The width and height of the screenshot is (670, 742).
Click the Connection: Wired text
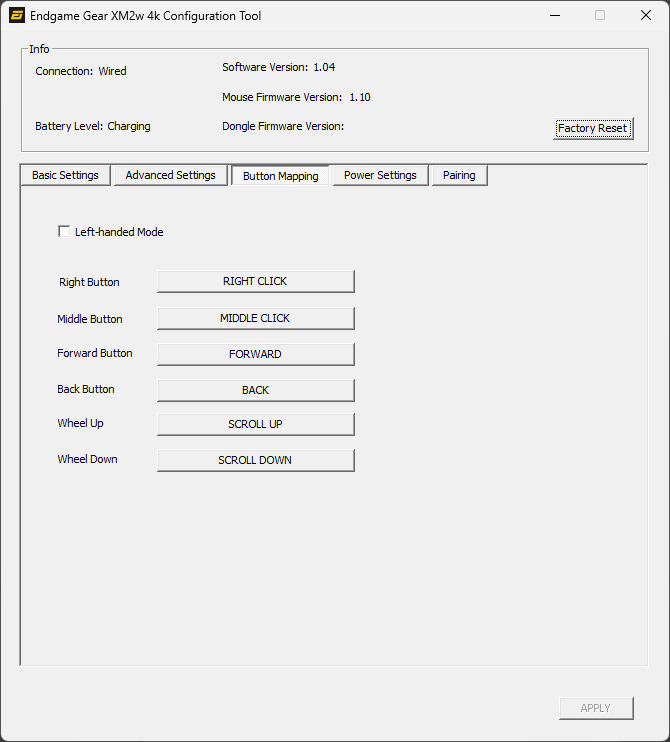(x=81, y=71)
